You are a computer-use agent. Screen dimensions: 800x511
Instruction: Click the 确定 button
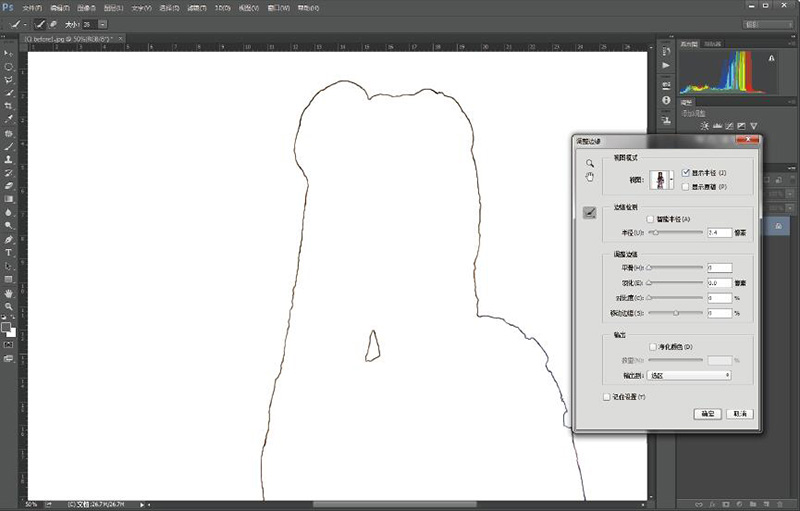tap(707, 413)
